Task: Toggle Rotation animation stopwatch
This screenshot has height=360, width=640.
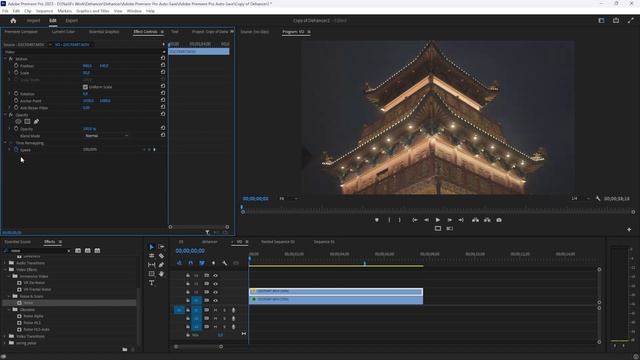Action: tap(16, 94)
